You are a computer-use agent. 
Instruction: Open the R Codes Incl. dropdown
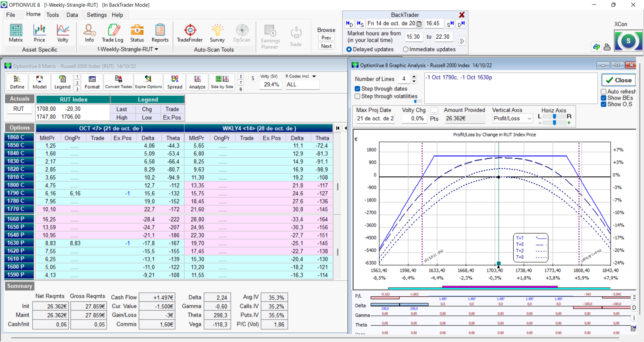[x=314, y=76]
